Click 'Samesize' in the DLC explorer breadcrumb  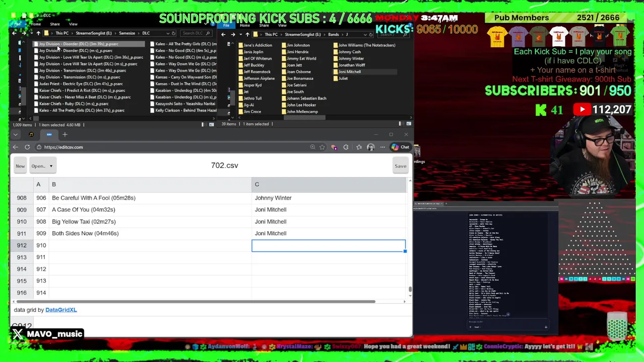pos(127,33)
